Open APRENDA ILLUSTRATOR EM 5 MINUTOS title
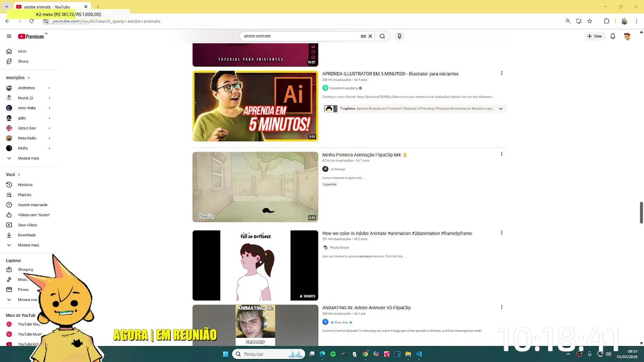Screen dimensions: 644x362 point(390,74)
